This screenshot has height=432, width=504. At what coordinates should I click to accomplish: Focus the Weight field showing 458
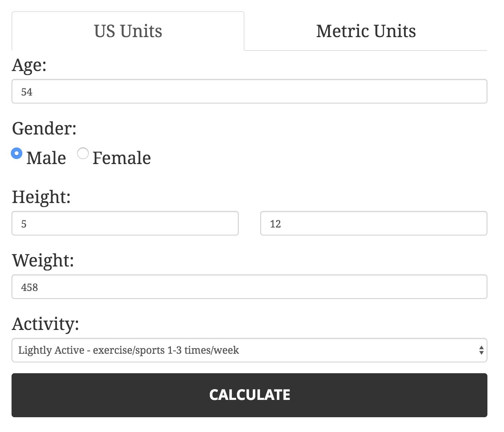pyautogui.click(x=249, y=287)
